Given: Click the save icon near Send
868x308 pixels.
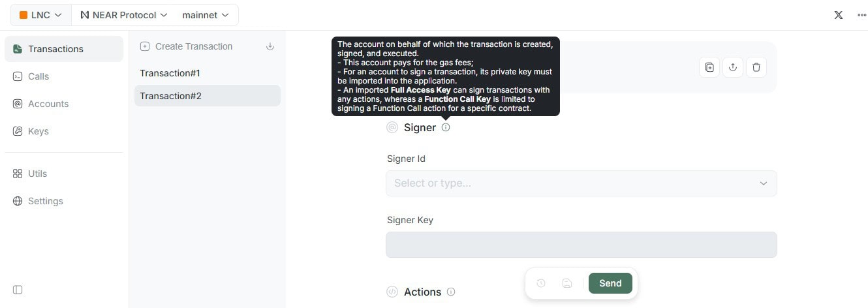Looking at the screenshot, I should [567, 283].
